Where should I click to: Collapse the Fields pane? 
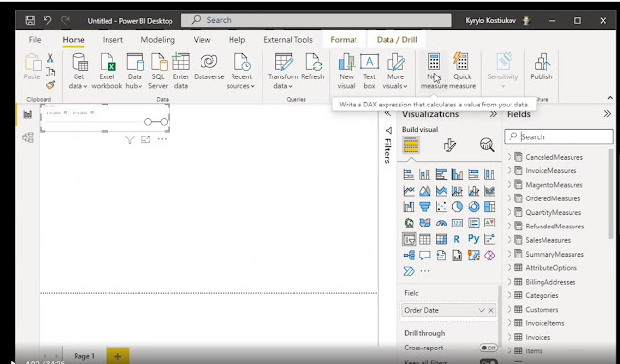point(607,114)
